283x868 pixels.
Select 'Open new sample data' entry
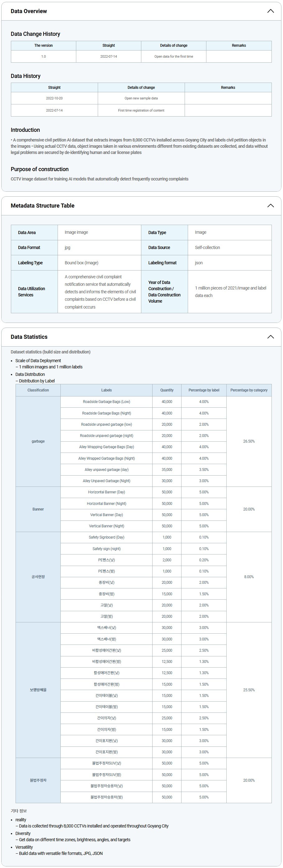point(141,98)
